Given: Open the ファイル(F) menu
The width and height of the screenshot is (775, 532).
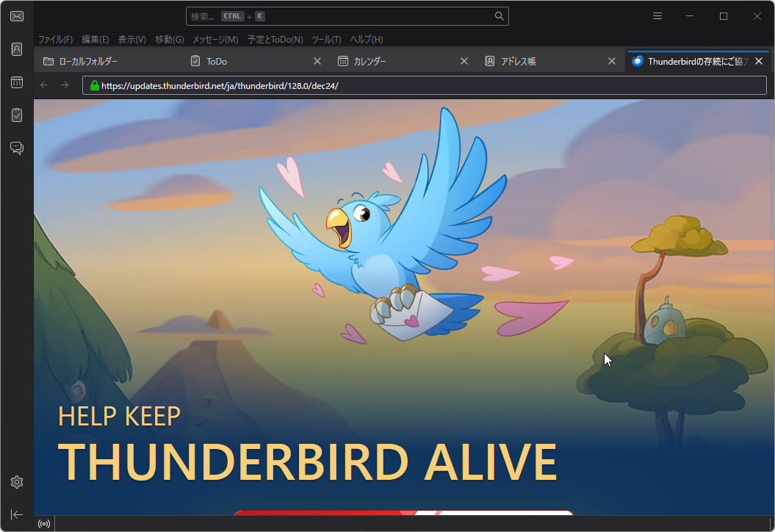Looking at the screenshot, I should coord(55,40).
